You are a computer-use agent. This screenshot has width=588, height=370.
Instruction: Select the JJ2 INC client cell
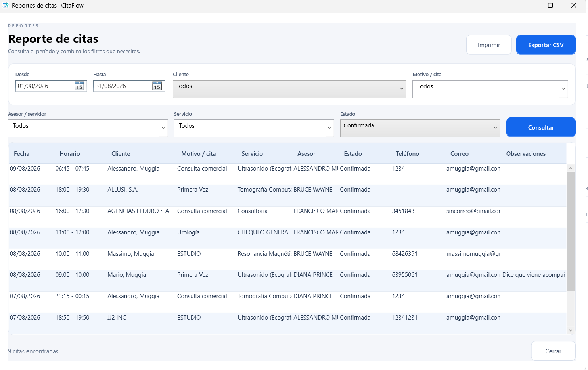tap(117, 318)
